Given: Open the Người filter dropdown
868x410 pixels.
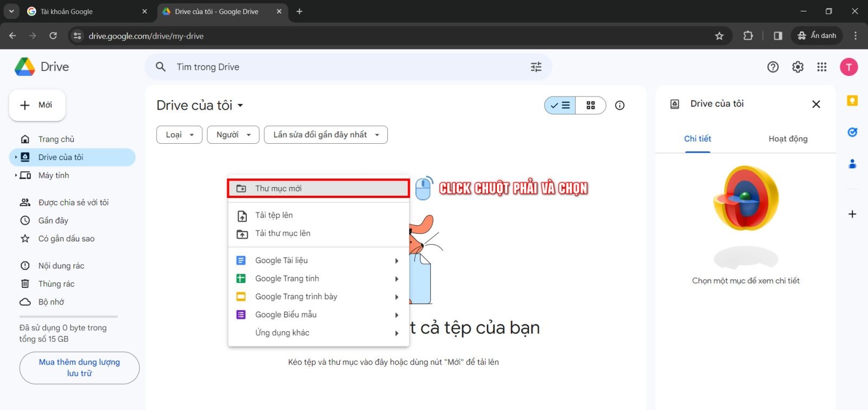Looking at the screenshot, I should pyautogui.click(x=233, y=134).
